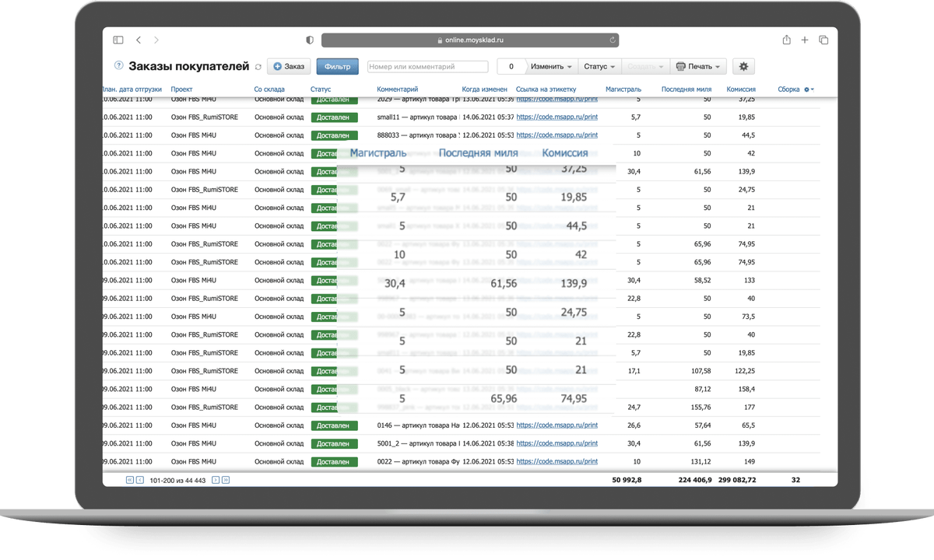
Task: Go to the next page of orders
Action: pos(216,481)
